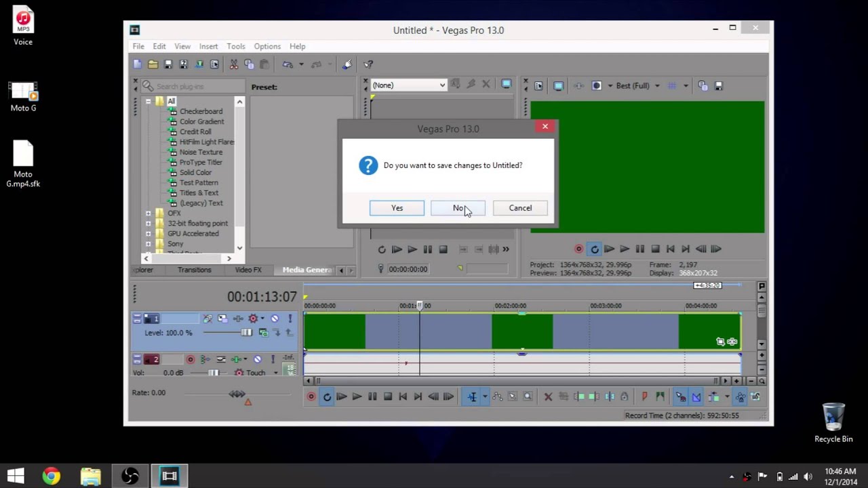The height and width of the screenshot is (488, 868).
Task: Select Solid Color generator
Action: (195, 172)
